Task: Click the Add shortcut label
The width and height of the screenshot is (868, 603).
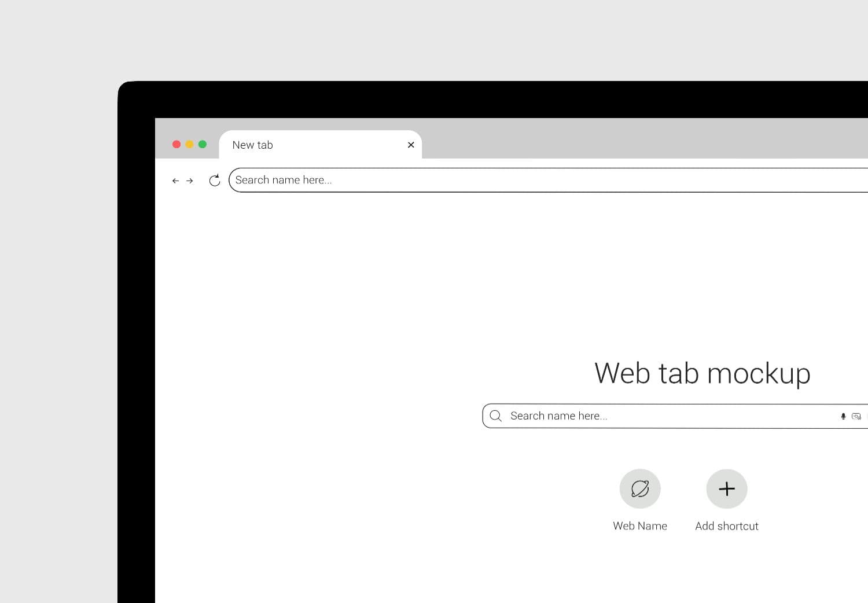Action: point(727,526)
